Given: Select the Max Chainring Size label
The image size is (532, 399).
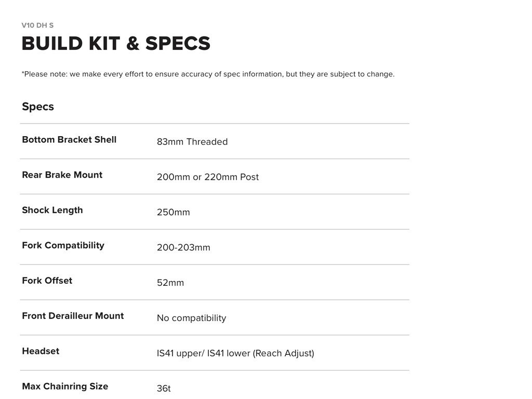Looking at the screenshot, I should (x=65, y=387).
